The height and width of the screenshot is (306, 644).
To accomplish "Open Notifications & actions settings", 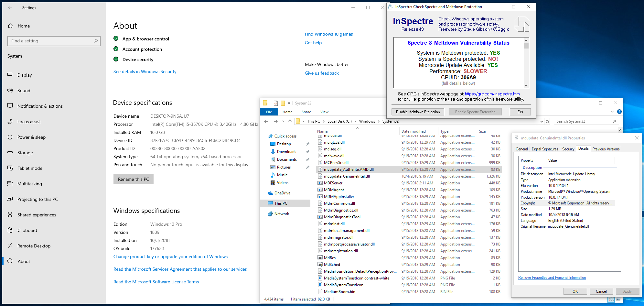I will point(40,106).
